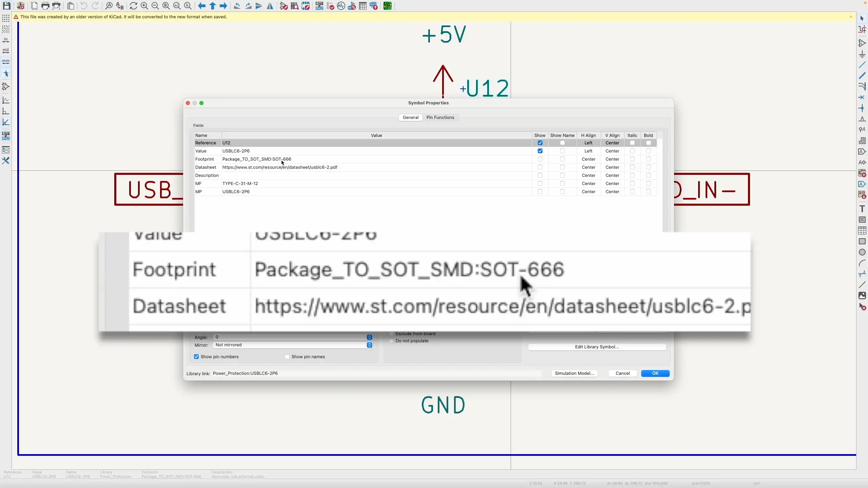Screen dimensions: 868x488
Task: Enable the Do not populate option
Action: (391, 341)
